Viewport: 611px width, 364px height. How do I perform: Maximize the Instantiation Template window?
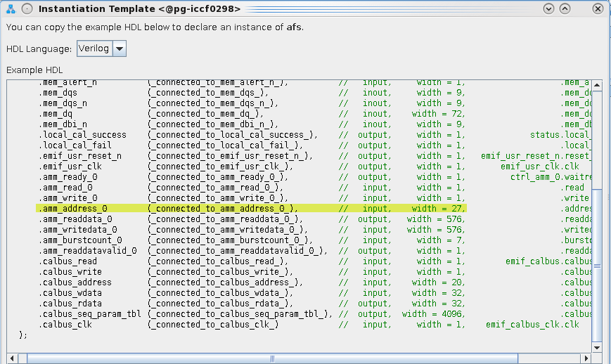(x=566, y=8)
